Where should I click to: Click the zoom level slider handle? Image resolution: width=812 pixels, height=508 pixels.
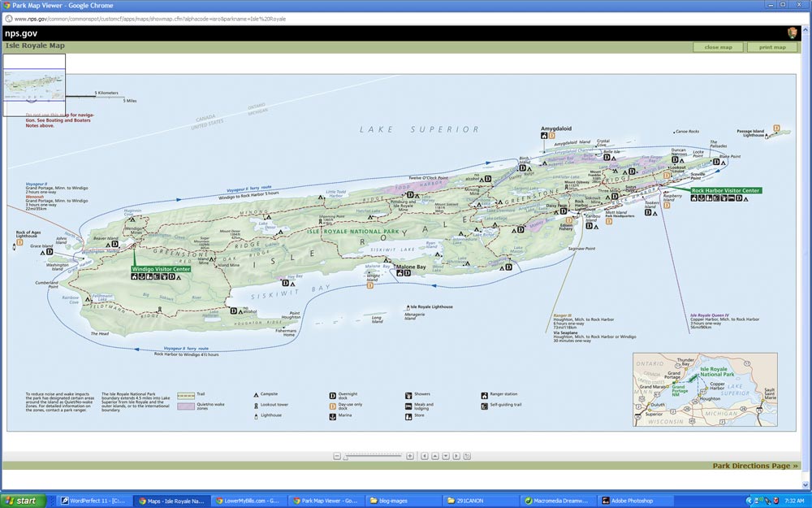click(x=346, y=457)
